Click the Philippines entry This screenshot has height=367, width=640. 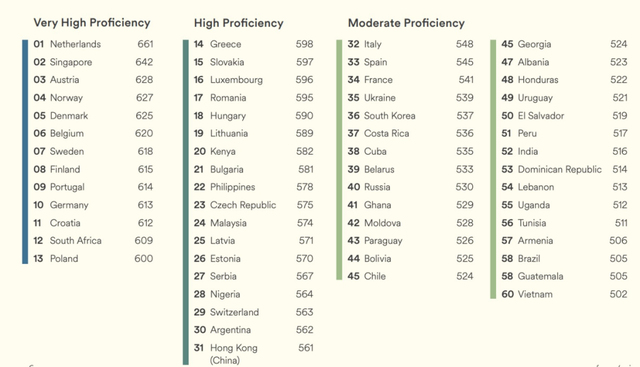pos(253,187)
